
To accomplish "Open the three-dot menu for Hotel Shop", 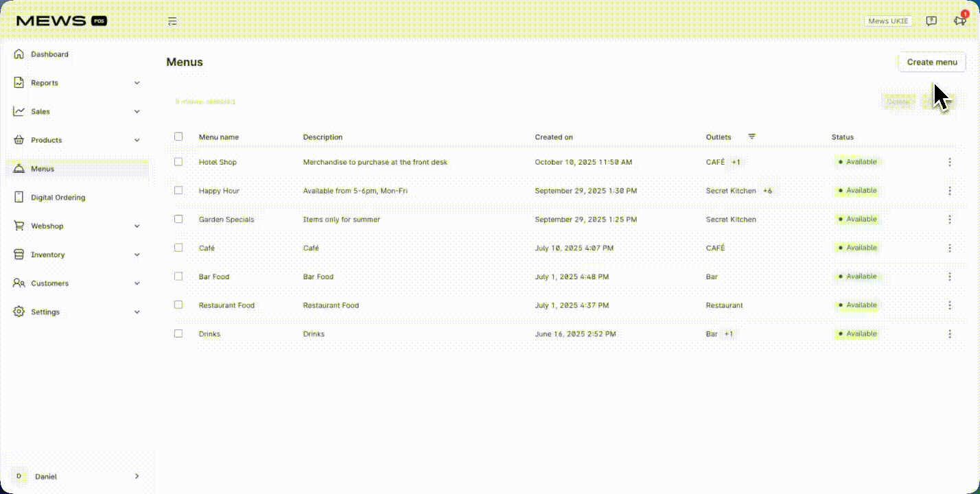I will tap(950, 162).
